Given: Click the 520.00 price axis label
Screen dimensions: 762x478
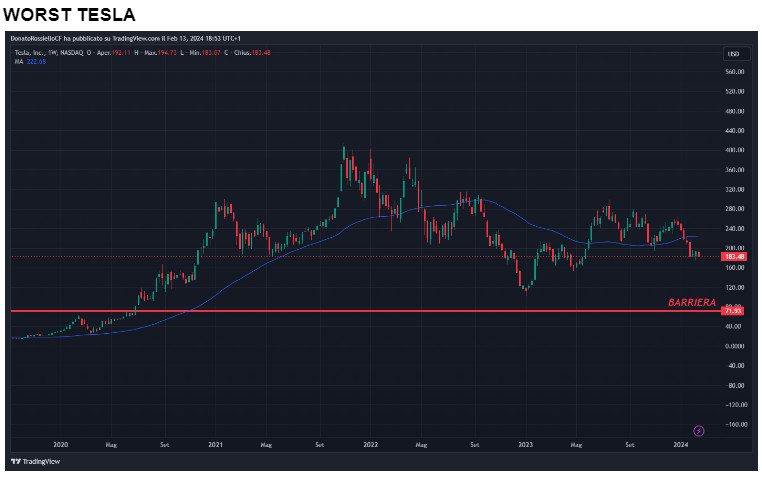Looking at the screenshot, I should coord(734,91).
